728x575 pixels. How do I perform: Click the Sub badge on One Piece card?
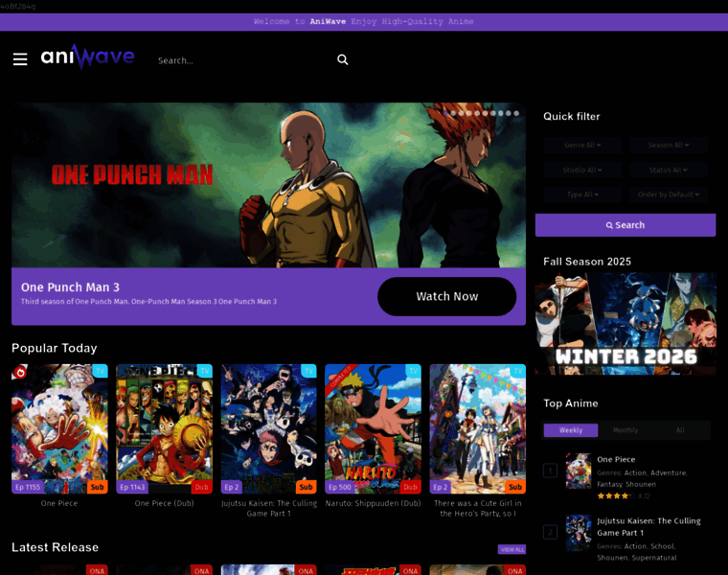pos(97,487)
